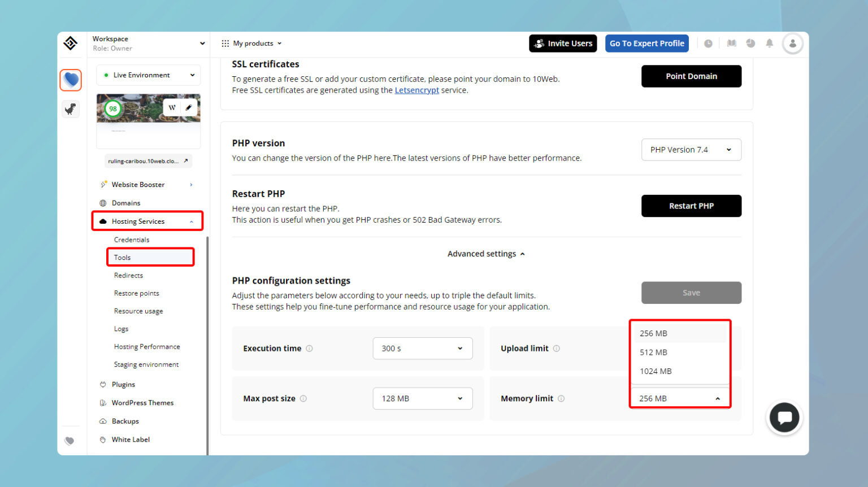
Task: Open the pie chart usage icon
Action: (750, 44)
